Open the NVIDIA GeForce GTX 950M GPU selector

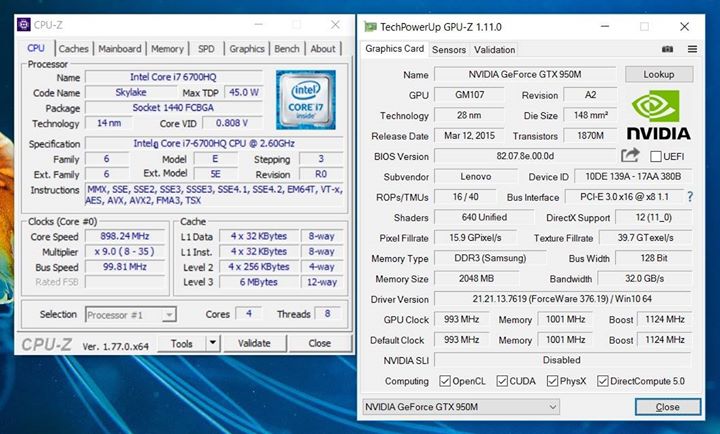pos(461,407)
